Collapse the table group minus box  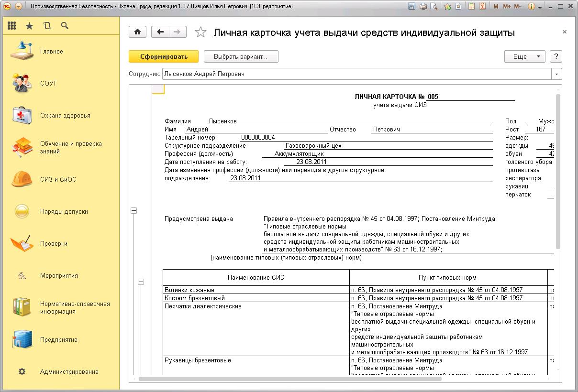click(x=141, y=282)
